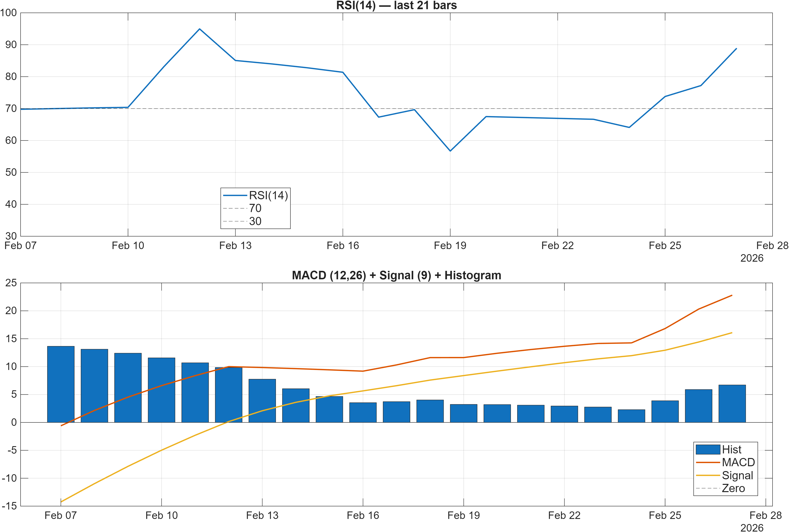Viewport: 789px width, 532px height.
Task: Click the 'Feb 25' x-axis label on the RSI chart
Action: pyautogui.click(x=665, y=246)
